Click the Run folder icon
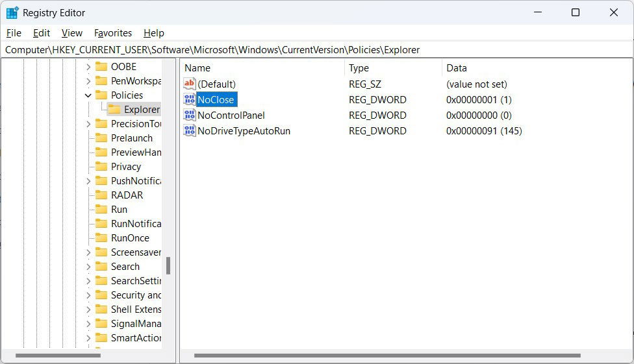 [x=101, y=210]
